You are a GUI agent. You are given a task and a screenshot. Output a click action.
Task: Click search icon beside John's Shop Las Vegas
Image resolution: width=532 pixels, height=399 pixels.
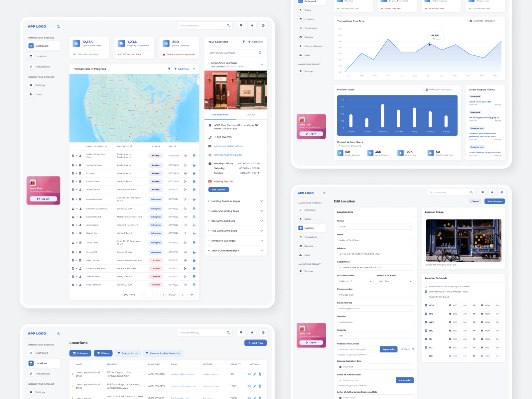260,53
